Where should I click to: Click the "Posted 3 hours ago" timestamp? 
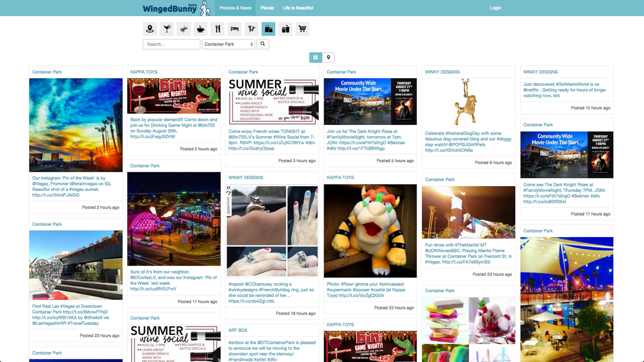297,160
